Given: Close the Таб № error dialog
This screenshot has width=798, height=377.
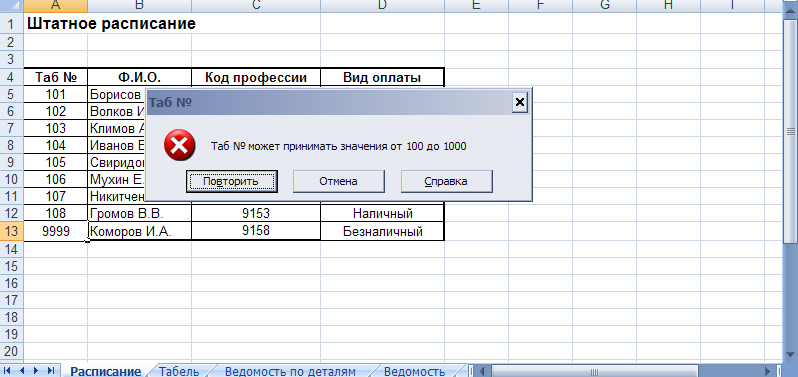Looking at the screenshot, I should pyautogui.click(x=520, y=103).
